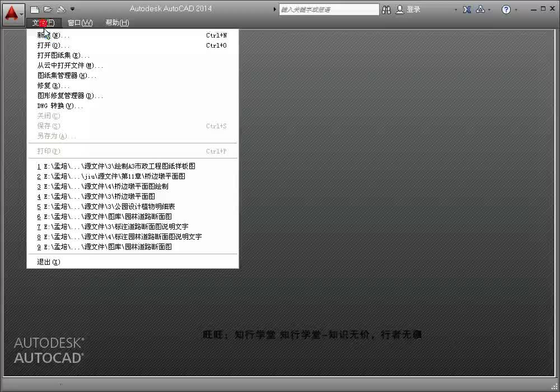Screen dimensions: 560x392
Task: Click the Autodesk Exchange X icon
Action: coord(467,10)
